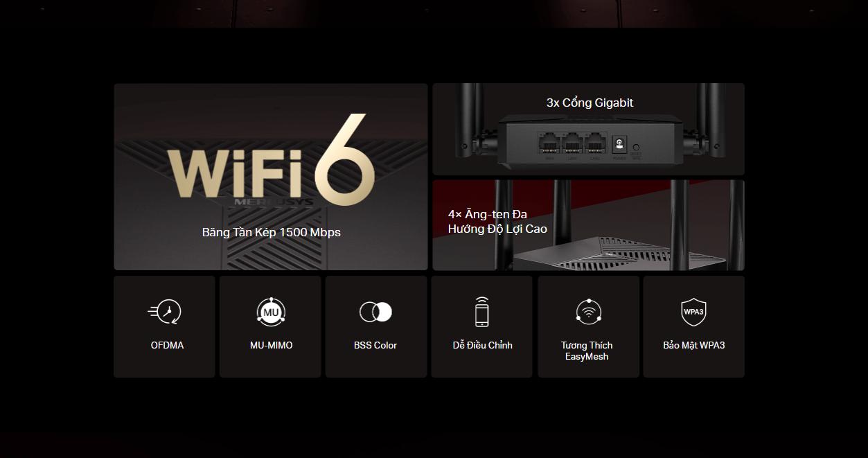This screenshot has width=868, height=458.
Task: Click 4× Ăng-ten Đa Hướng text
Action: coord(497,222)
